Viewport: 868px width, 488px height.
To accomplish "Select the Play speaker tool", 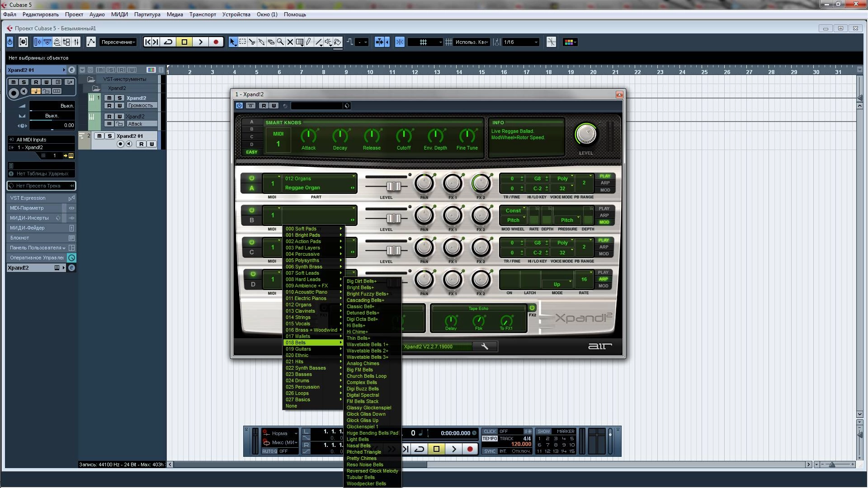I will 328,42.
